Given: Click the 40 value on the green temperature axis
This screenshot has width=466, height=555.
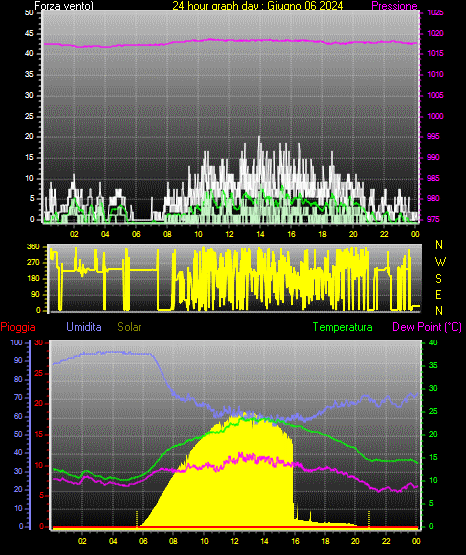Looking at the screenshot, I should pos(433,342).
